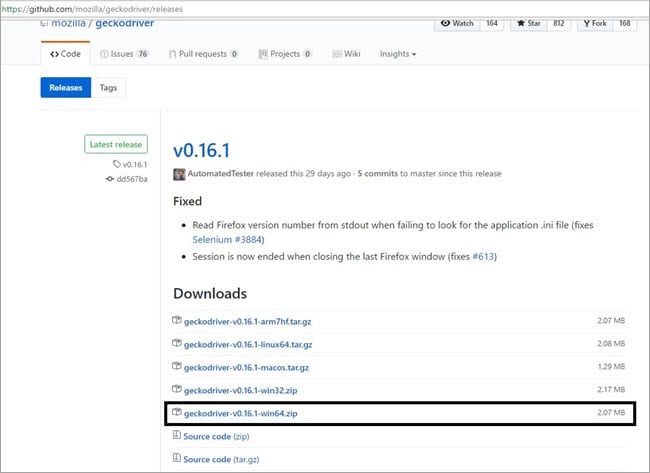Image resolution: width=650 pixels, height=473 pixels.
Task: Open the Selenium #3884 link
Action: point(227,240)
